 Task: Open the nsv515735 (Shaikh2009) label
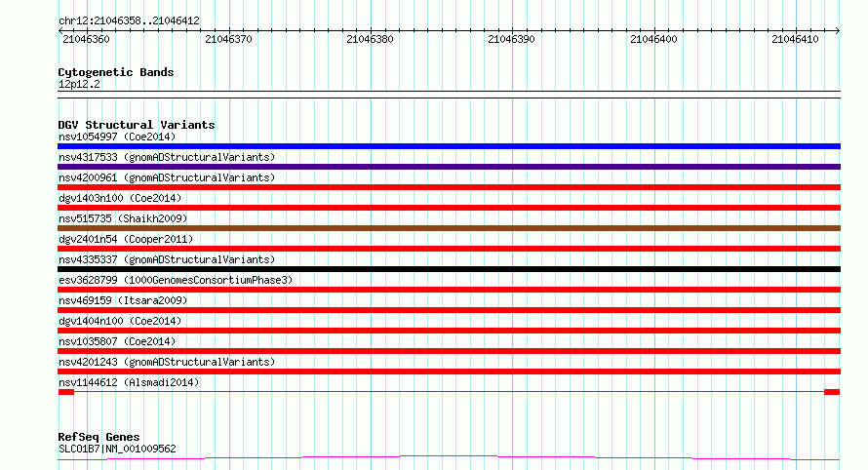(x=123, y=218)
